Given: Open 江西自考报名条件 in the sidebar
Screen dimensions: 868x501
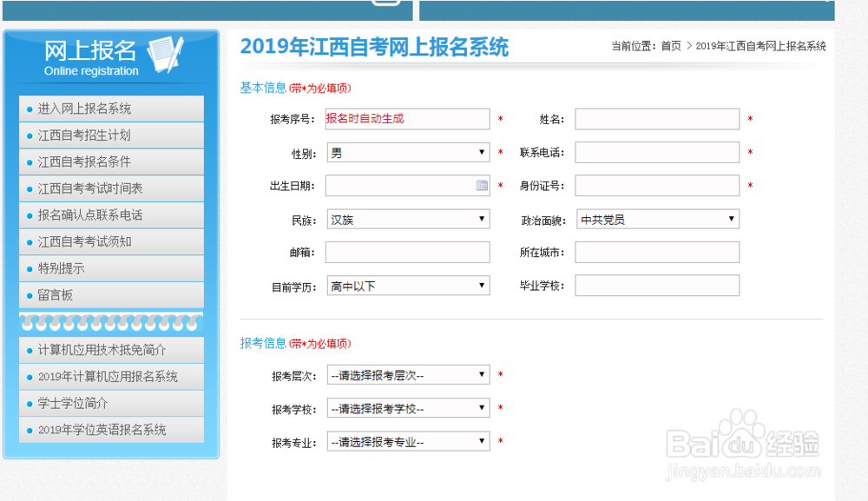Looking at the screenshot, I should coord(111,162).
